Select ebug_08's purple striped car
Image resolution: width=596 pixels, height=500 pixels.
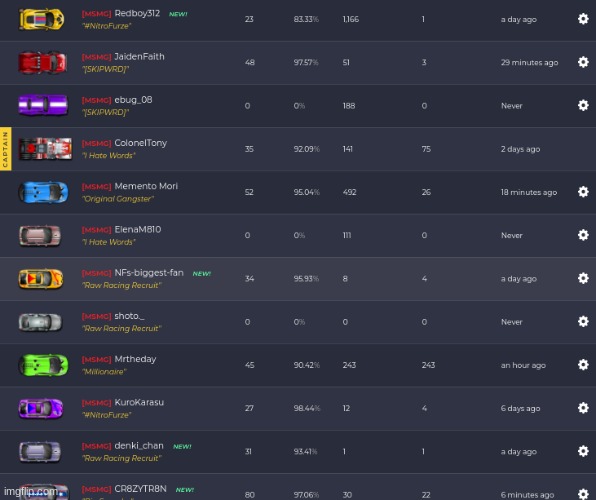coord(43,105)
